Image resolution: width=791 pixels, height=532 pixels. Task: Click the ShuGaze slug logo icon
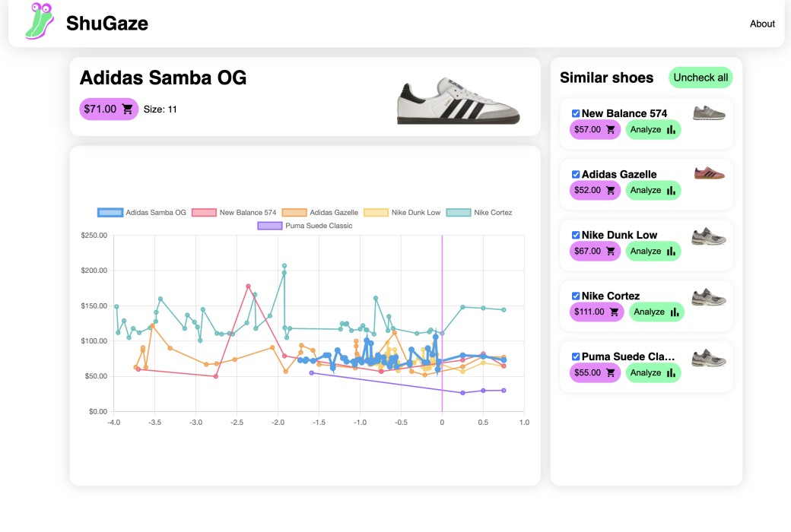[40, 21]
